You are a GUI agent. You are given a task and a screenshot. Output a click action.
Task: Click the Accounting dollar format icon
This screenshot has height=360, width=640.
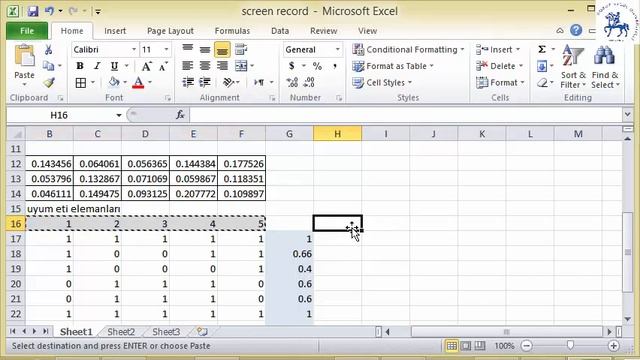(291, 66)
